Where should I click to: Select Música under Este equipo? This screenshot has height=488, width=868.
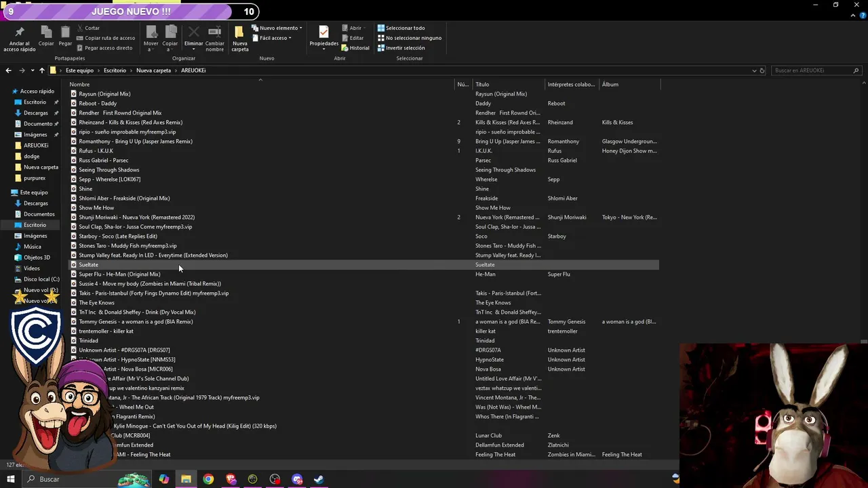tap(32, 247)
